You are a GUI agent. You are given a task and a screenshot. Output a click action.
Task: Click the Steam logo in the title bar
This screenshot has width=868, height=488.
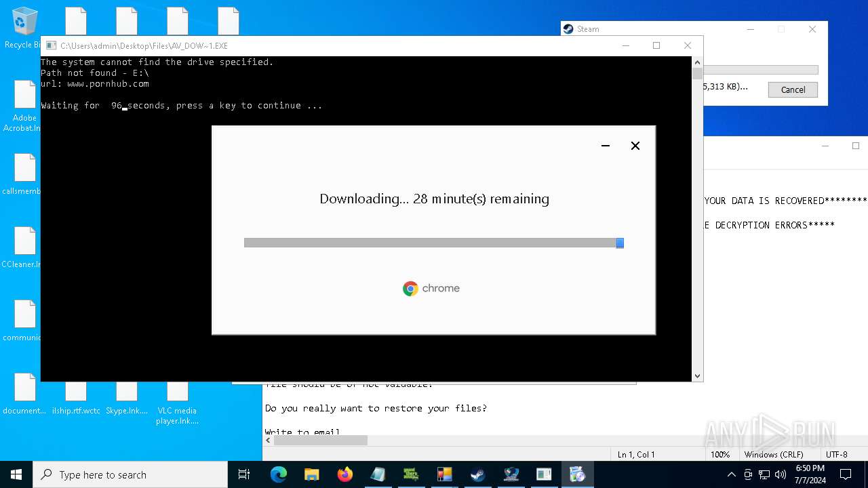tap(568, 29)
